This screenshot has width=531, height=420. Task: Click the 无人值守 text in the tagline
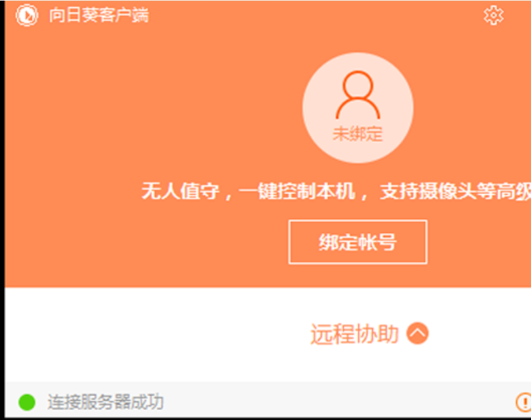point(180,191)
